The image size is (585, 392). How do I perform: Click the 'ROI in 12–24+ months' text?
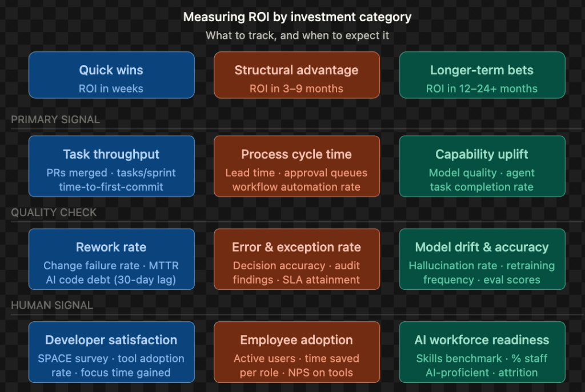coord(482,88)
